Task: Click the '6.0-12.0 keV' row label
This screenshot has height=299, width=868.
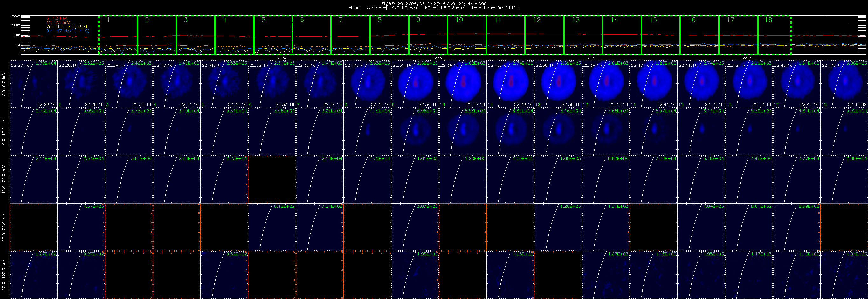Action: point(4,132)
